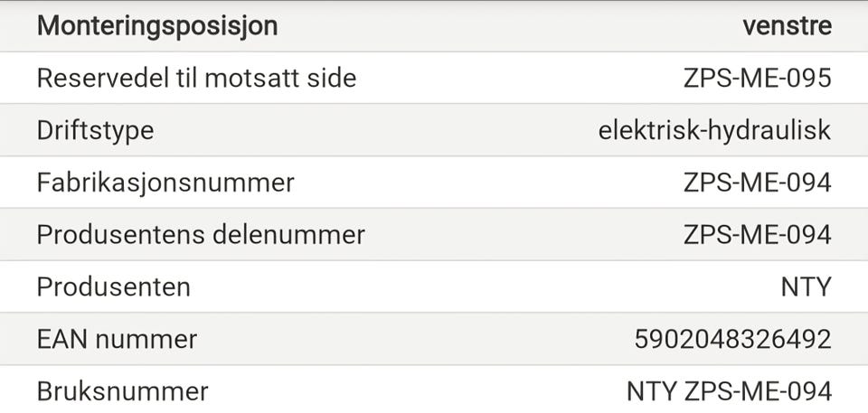Click the Driftstype label

[x=95, y=130]
